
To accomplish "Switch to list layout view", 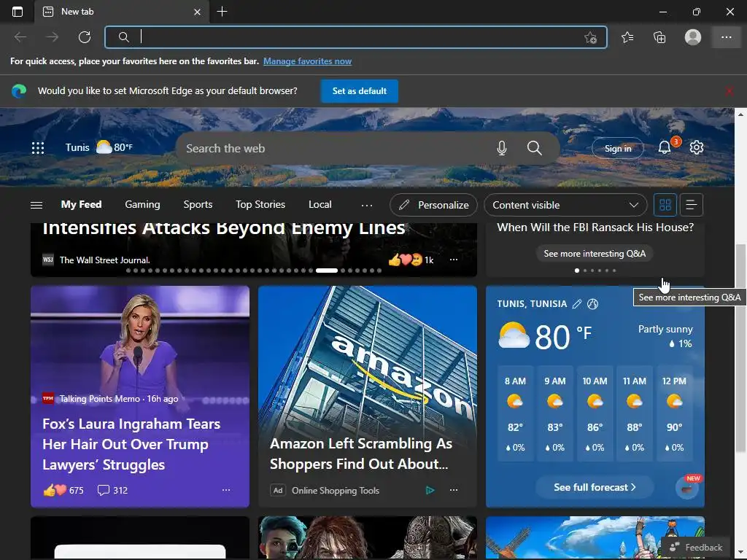I will pyautogui.click(x=692, y=205).
